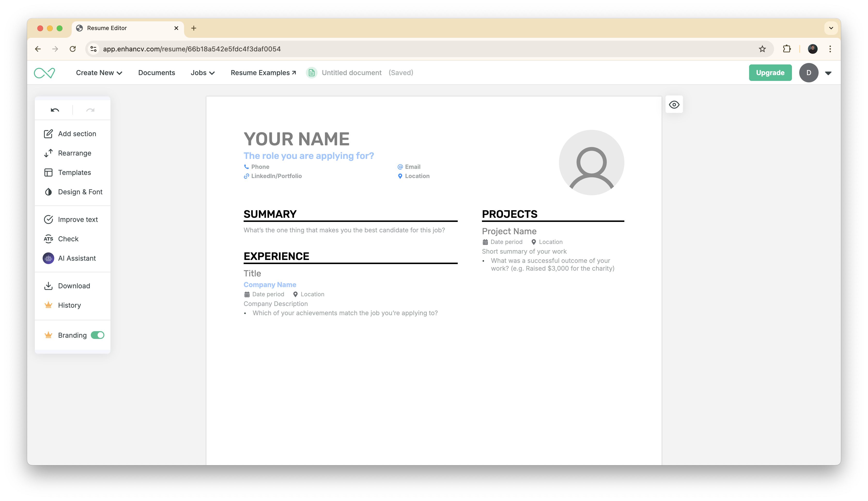The width and height of the screenshot is (868, 501).
Task: Edit Company Description text
Action: click(275, 304)
